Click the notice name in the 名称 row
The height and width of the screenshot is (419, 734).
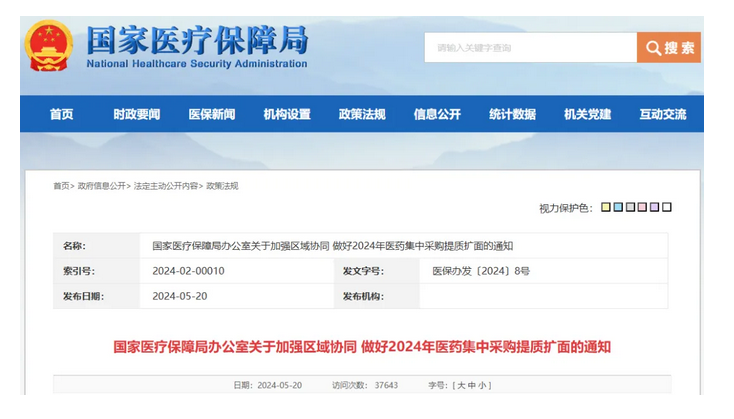[x=332, y=246]
